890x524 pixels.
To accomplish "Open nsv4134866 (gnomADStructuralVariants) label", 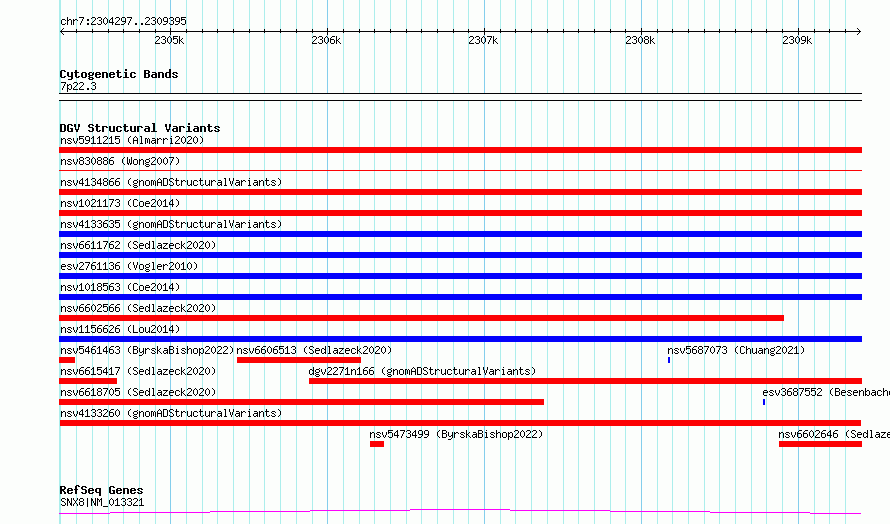I will (171, 182).
